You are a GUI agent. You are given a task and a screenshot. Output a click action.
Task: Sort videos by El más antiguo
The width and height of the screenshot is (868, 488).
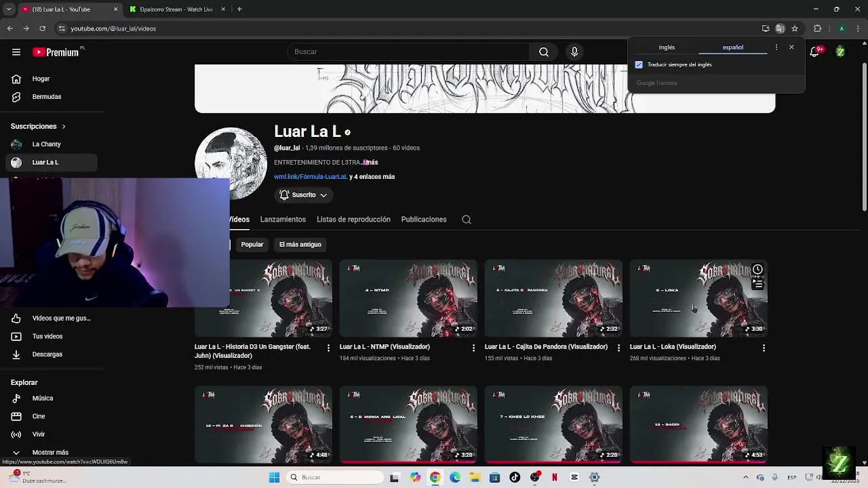300,245
